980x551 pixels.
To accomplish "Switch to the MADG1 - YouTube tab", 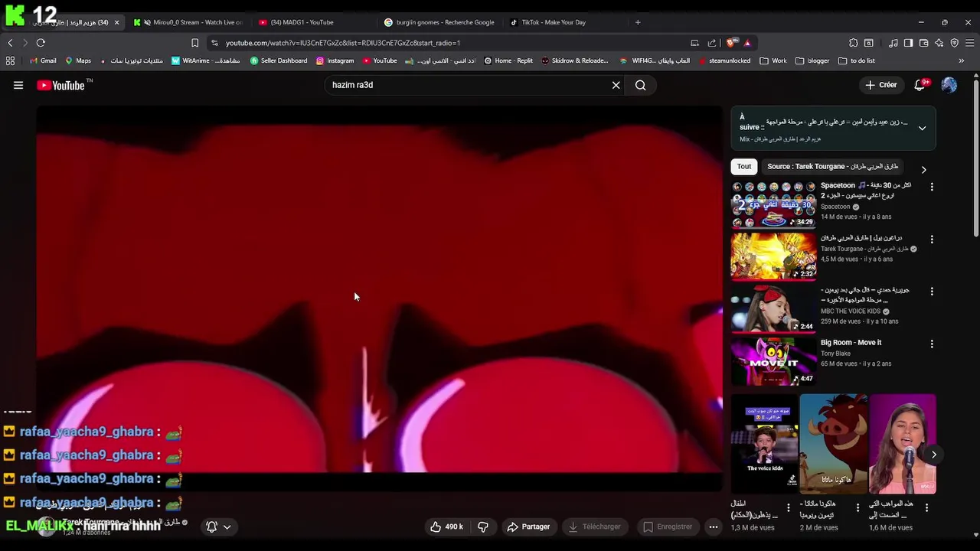I will coord(314,22).
